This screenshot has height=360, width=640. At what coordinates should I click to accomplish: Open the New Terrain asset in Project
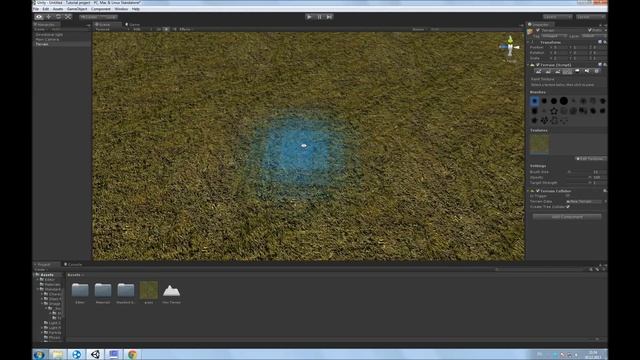171,293
